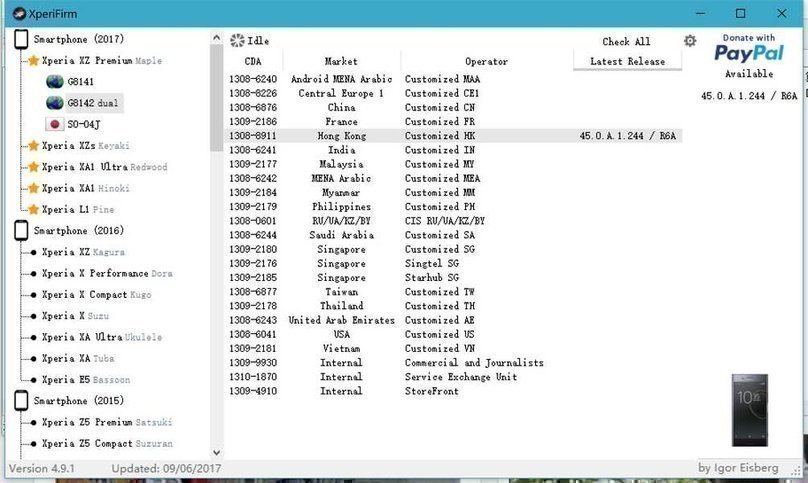Viewport: 808px width, 483px height.
Task: Select the Taiwan Customized TW row
Action: point(453,292)
